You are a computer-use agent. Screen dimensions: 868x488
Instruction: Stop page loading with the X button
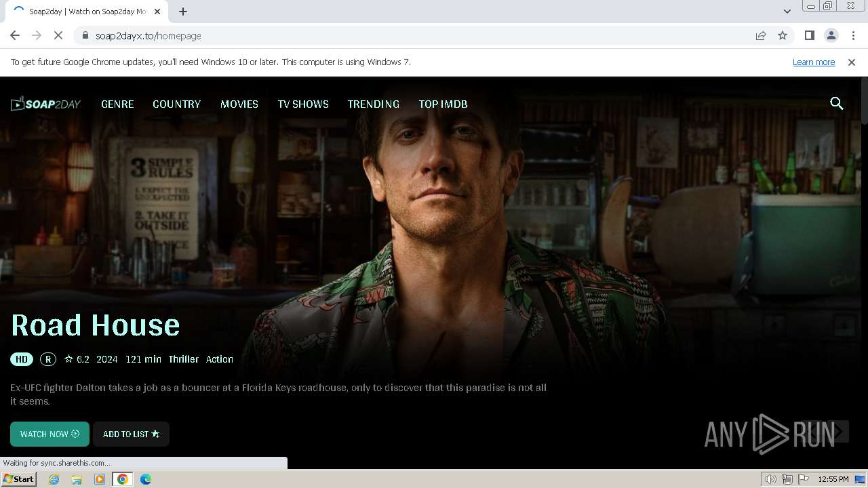(x=58, y=35)
